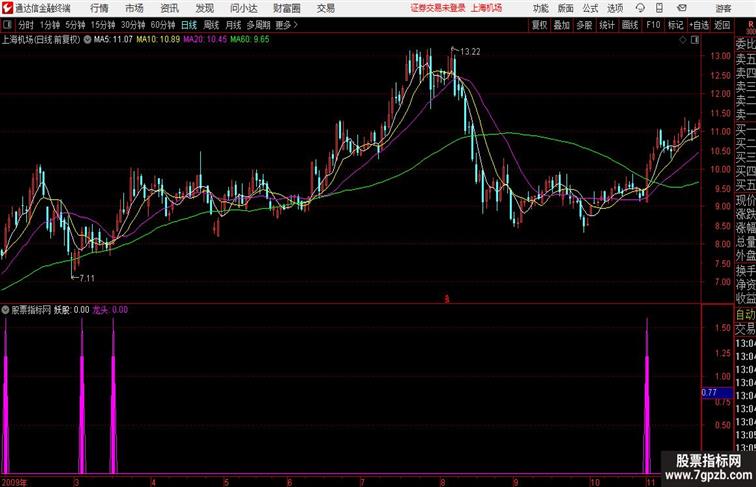Screen dimensions: 756x487
Task: Click the 游客 guest account label
Action: pos(724,8)
